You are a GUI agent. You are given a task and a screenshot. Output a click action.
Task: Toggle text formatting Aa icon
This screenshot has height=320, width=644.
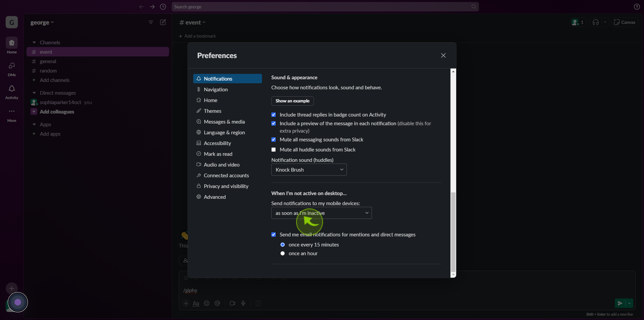[x=196, y=303]
